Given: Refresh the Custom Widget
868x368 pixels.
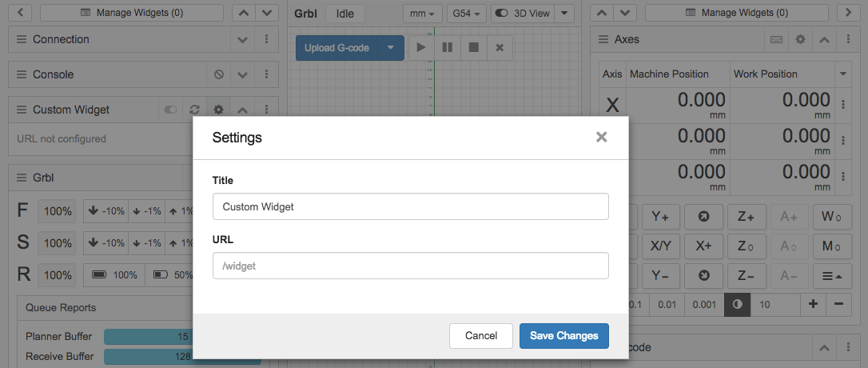Looking at the screenshot, I should 194,110.
